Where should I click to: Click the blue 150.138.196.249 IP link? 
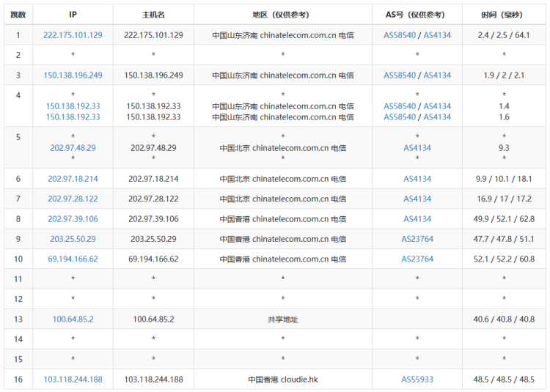tap(73, 75)
